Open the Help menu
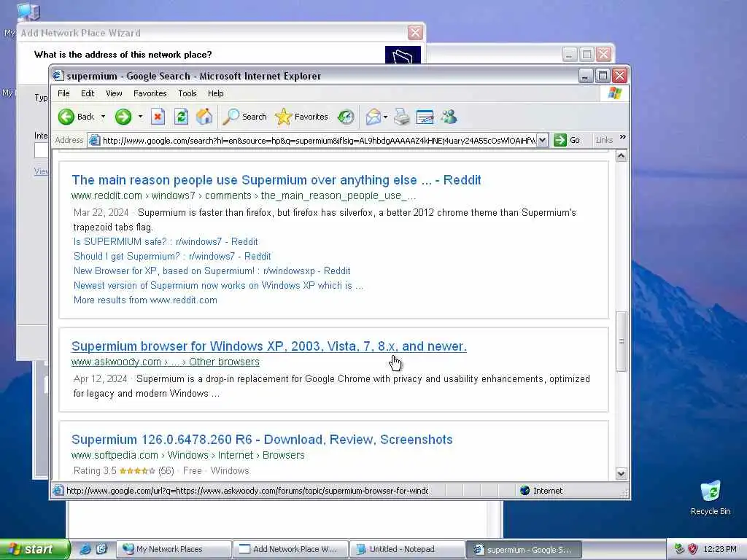Viewport: 747px width, 560px height. click(x=215, y=93)
